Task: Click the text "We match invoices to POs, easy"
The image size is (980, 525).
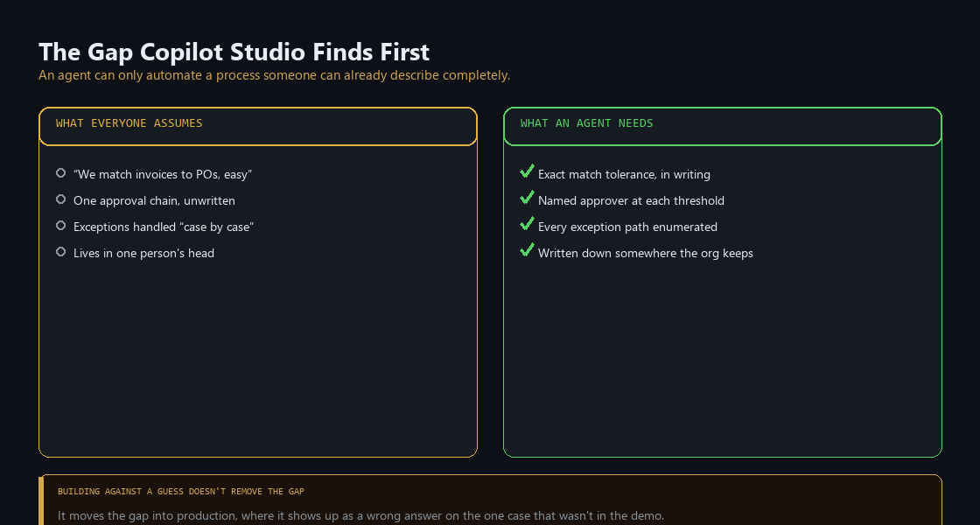Action: (x=163, y=174)
